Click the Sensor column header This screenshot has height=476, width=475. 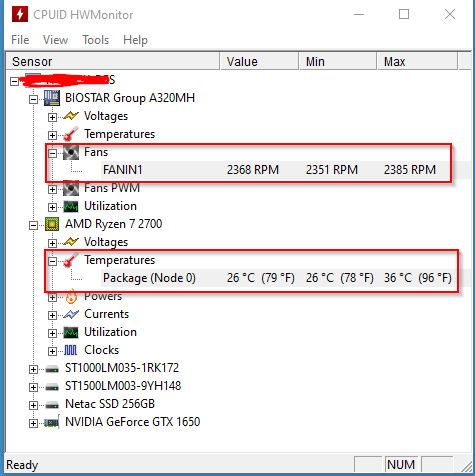(113, 61)
